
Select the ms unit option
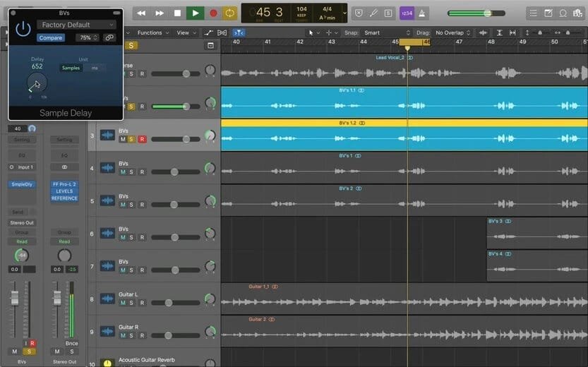(x=95, y=68)
